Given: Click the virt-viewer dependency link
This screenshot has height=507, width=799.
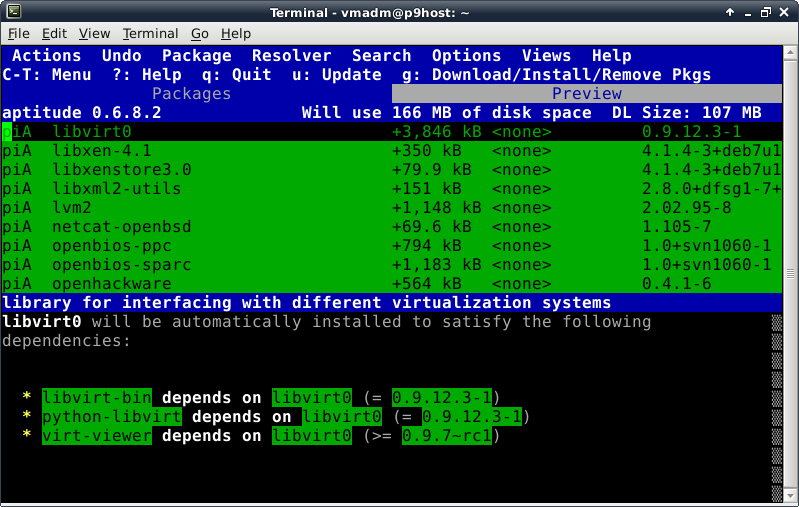Looking at the screenshot, I should 96,436.
